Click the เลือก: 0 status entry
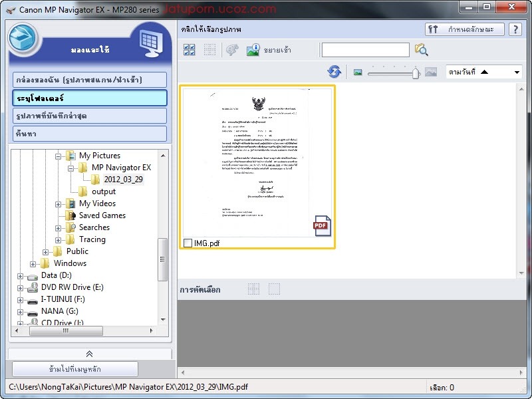The height and width of the screenshot is (399, 532). (x=442, y=388)
